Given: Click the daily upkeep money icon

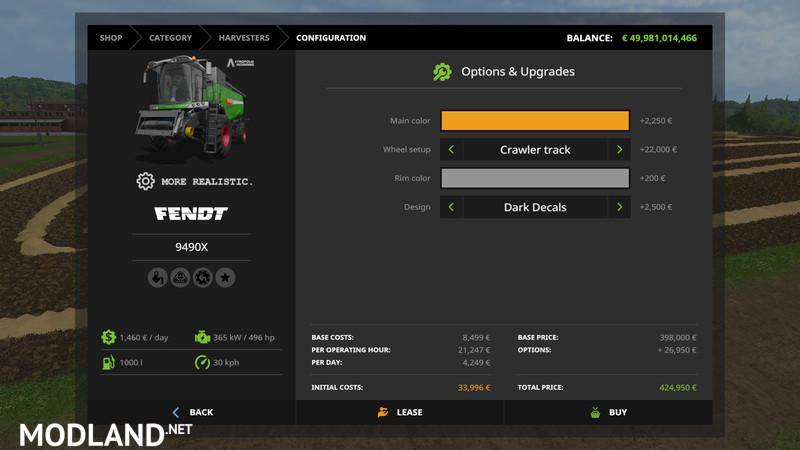Looking at the screenshot, I should 108,337.
